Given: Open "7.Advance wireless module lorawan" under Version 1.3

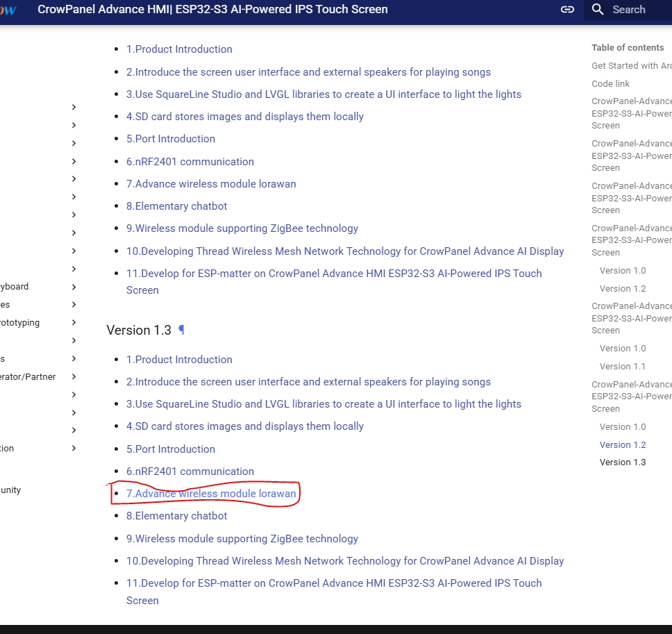Looking at the screenshot, I should pyautogui.click(x=211, y=494).
